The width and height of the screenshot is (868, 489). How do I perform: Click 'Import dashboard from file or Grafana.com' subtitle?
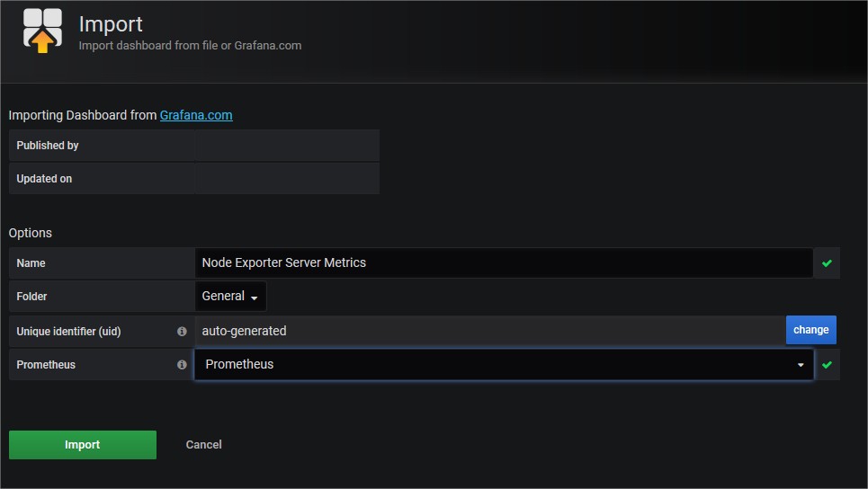pos(190,45)
